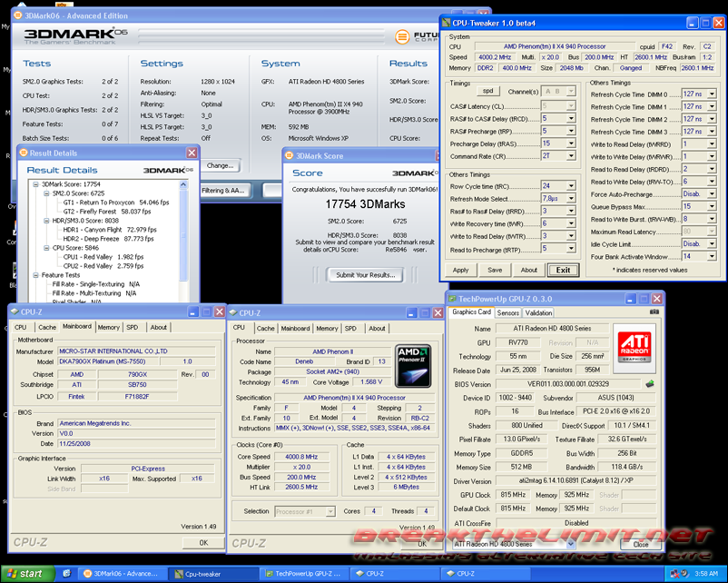
Task: Click Internet Explorer quick launch icon
Action: tap(66, 574)
